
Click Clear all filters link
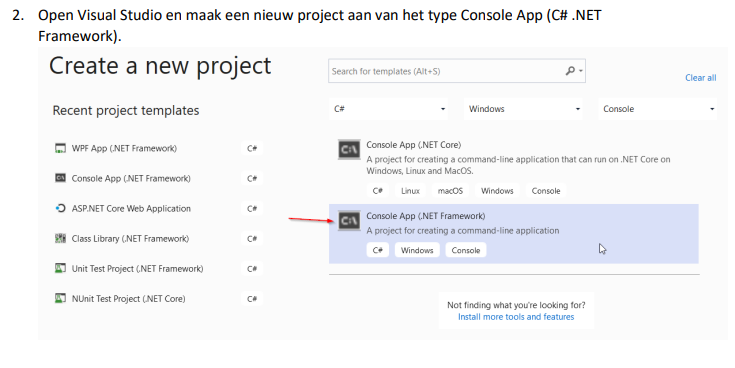[700, 78]
